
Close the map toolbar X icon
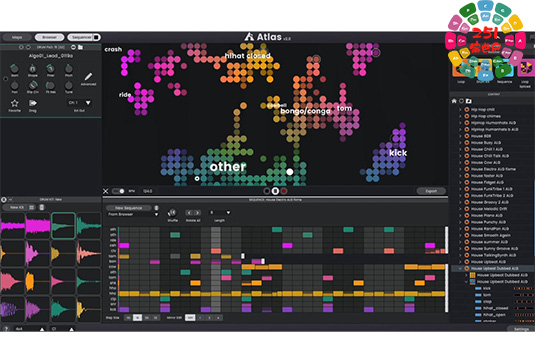pyautogui.click(x=105, y=191)
